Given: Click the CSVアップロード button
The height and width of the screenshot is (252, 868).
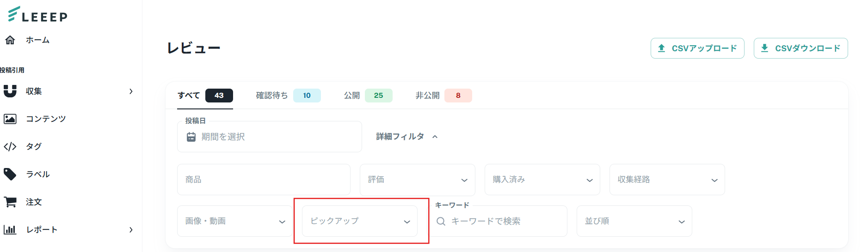Looking at the screenshot, I should (697, 48).
